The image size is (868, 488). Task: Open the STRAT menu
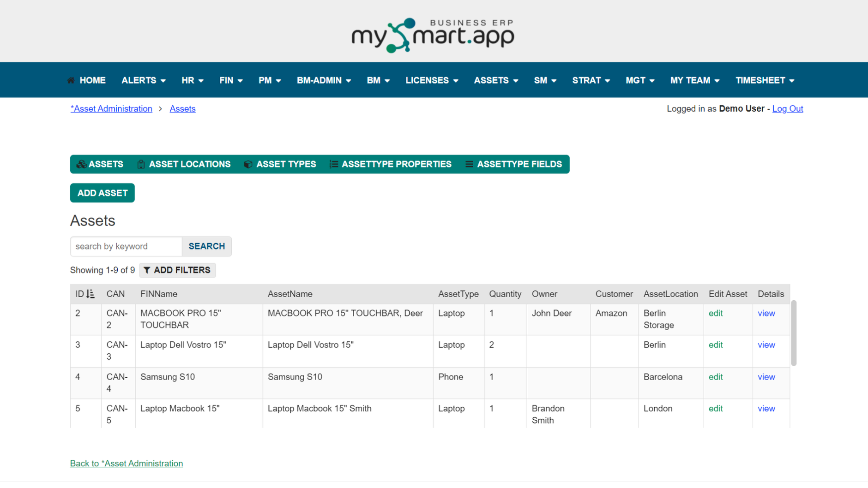(x=591, y=80)
